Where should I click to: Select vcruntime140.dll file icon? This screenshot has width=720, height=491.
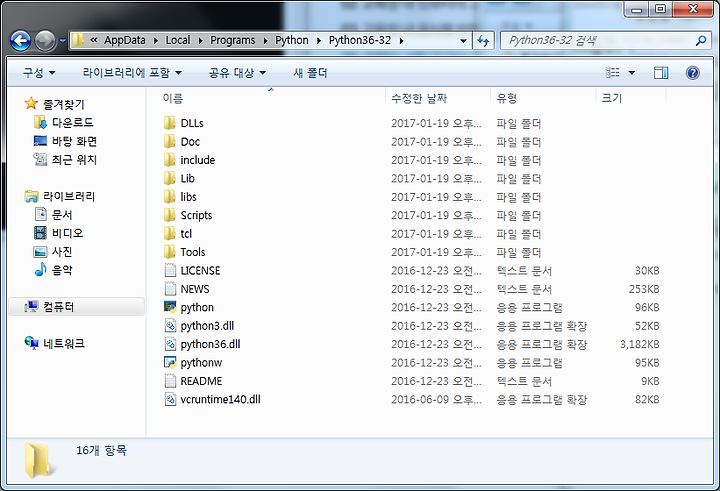click(x=170, y=399)
